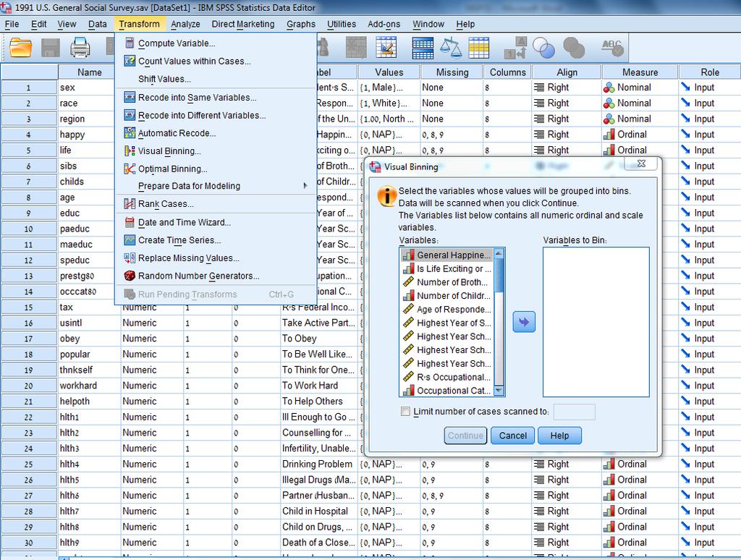Choose Replace Missing Values menu entry
Screen dimensions: 741x560
coord(216,258)
